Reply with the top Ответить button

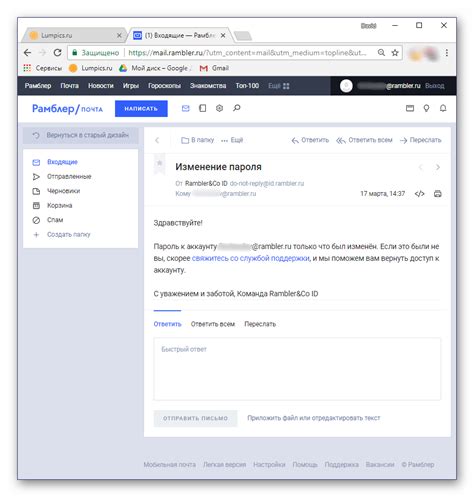tap(310, 140)
